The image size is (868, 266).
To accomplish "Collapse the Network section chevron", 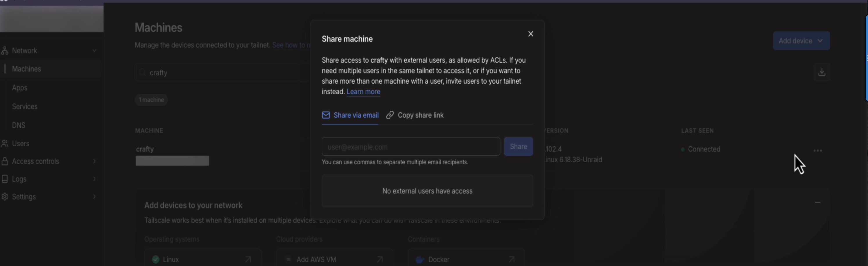I will click(x=94, y=51).
